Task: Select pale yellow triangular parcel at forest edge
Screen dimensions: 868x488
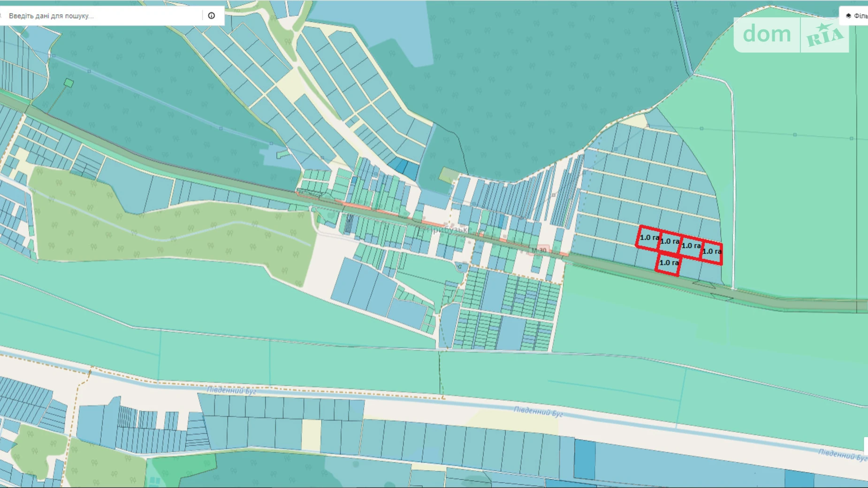Action: click(637, 122)
